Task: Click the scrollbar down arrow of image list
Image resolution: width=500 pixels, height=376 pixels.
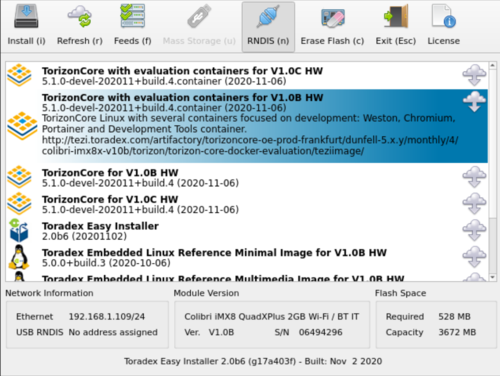Action: 492,277
